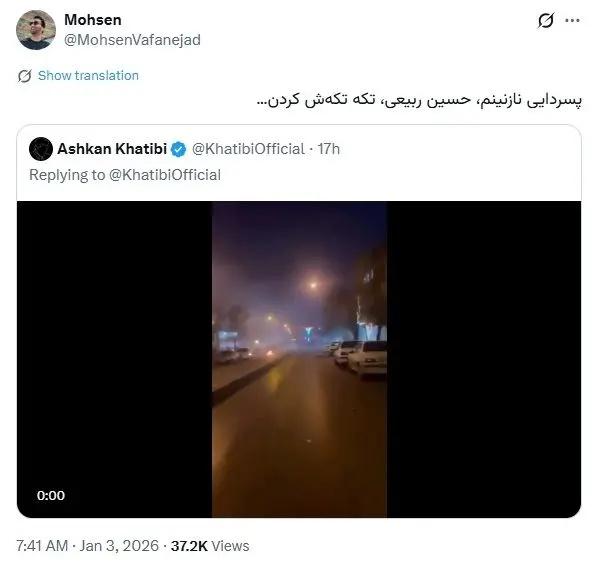The width and height of the screenshot is (605, 571).
Task: Click Mohsen's round profile avatar
Action: coord(36,30)
